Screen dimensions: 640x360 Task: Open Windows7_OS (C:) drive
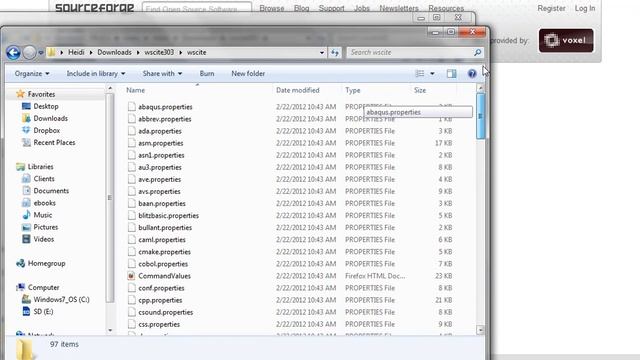(61, 300)
